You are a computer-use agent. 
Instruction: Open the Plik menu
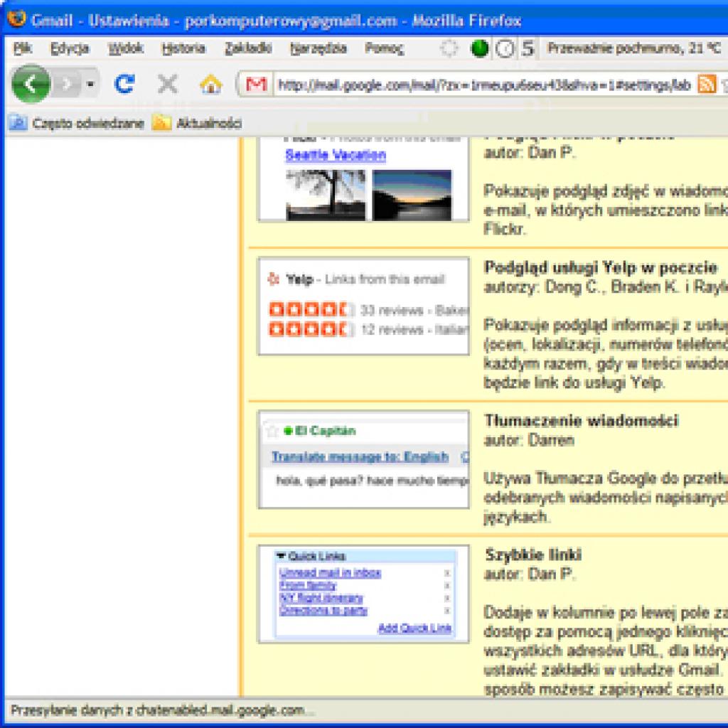pyautogui.click(x=22, y=48)
